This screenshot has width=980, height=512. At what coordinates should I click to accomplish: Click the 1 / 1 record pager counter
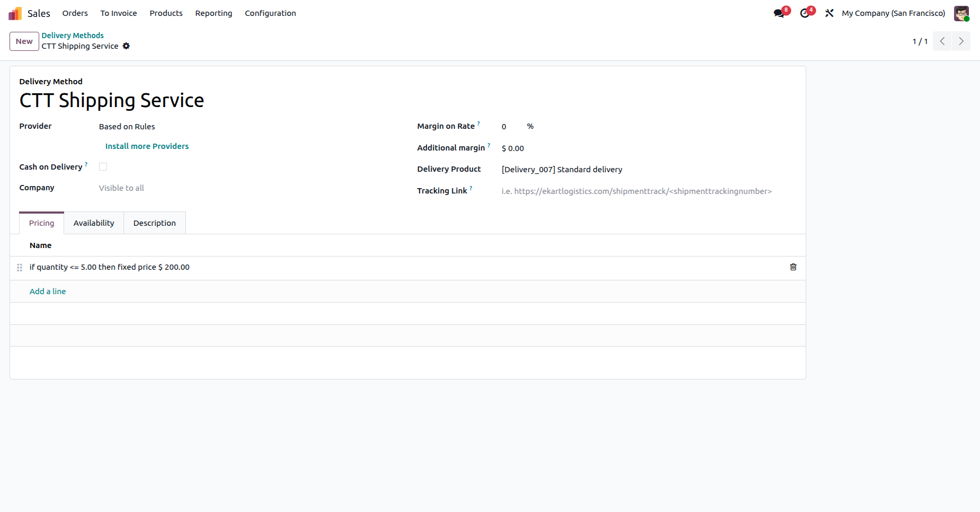(x=920, y=41)
